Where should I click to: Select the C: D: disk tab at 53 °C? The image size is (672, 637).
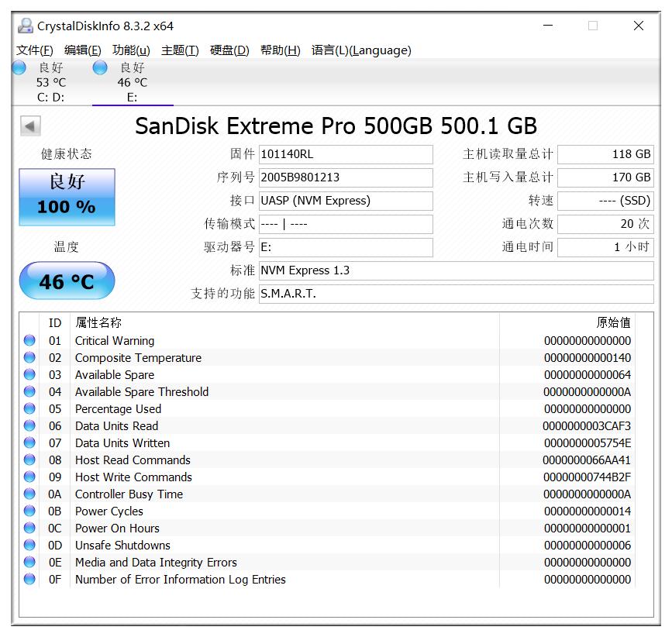pos(51,82)
